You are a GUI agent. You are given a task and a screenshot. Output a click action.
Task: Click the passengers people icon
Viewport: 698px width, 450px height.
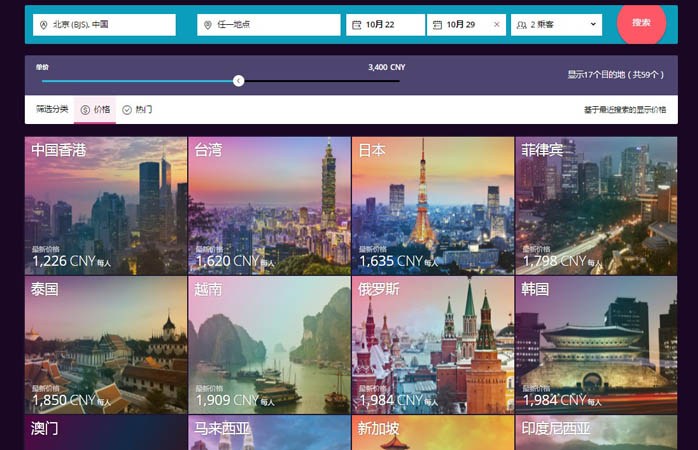pyautogui.click(x=521, y=25)
